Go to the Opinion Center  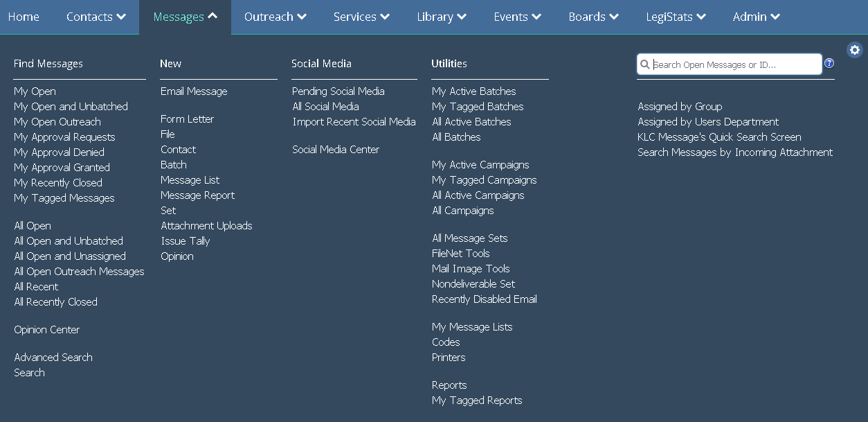46,329
